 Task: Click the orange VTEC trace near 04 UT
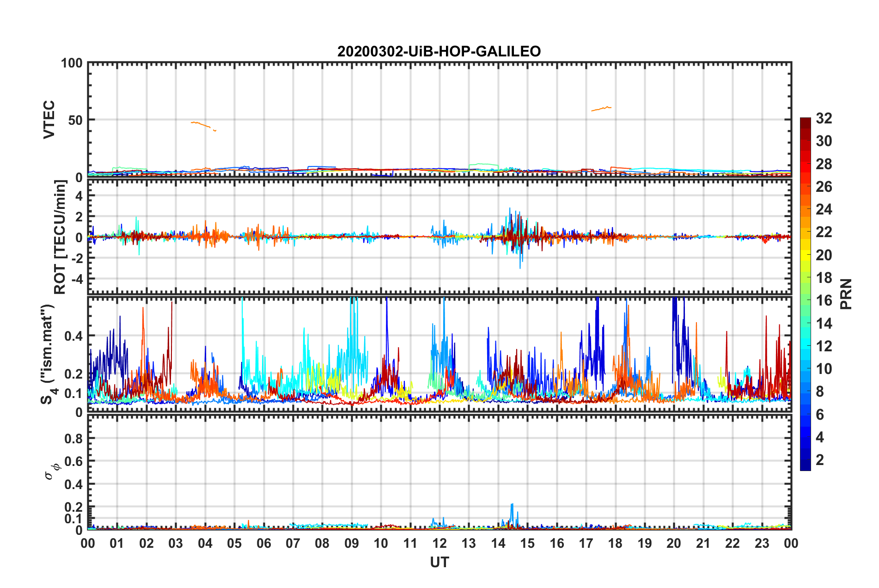[203, 126]
